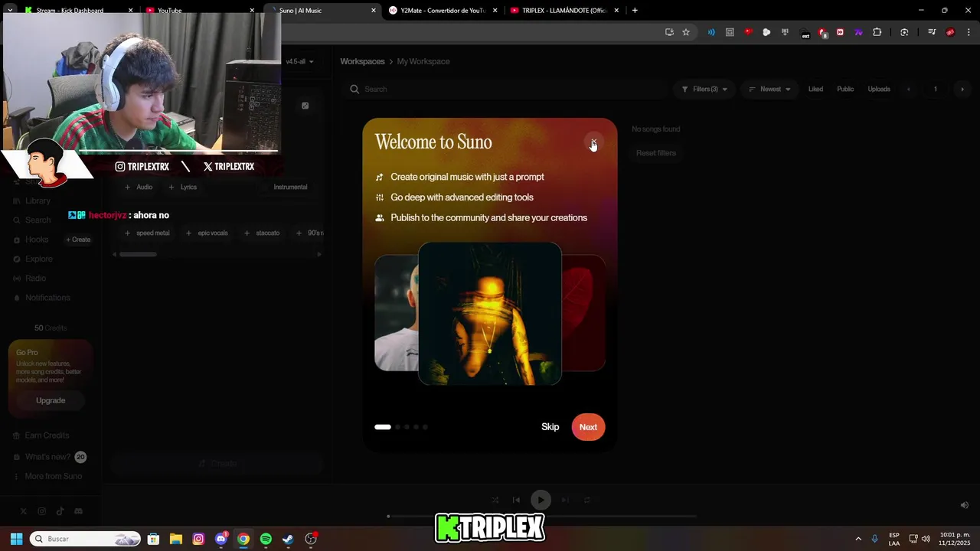Bookmark this page with star icon
Viewport: 980px width, 551px height.
pyautogui.click(x=686, y=32)
